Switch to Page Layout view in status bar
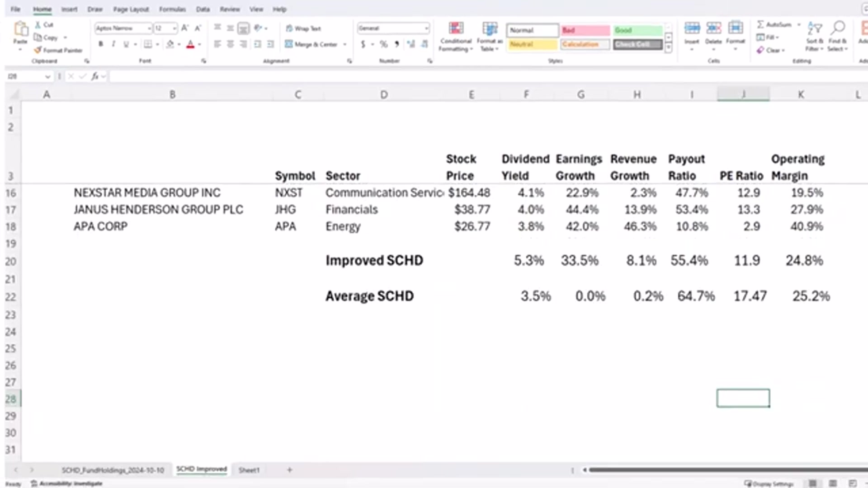The image size is (868, 488). coord(833,483)
